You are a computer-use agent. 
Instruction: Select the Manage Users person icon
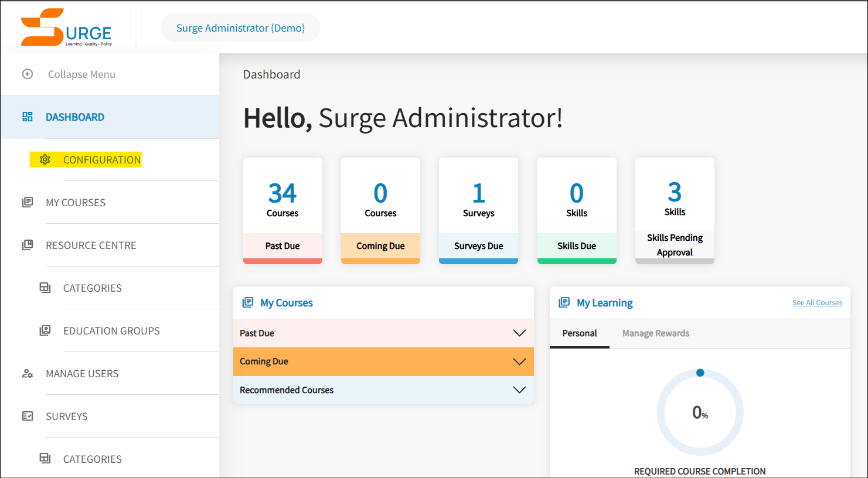[x=27, y=373]
